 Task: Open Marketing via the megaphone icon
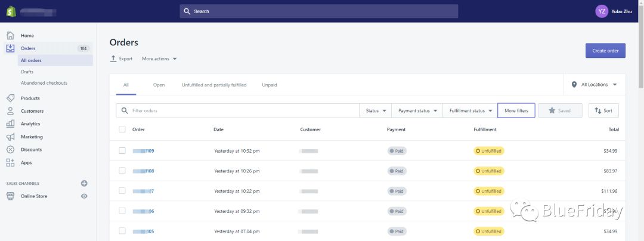click(10, 137)
